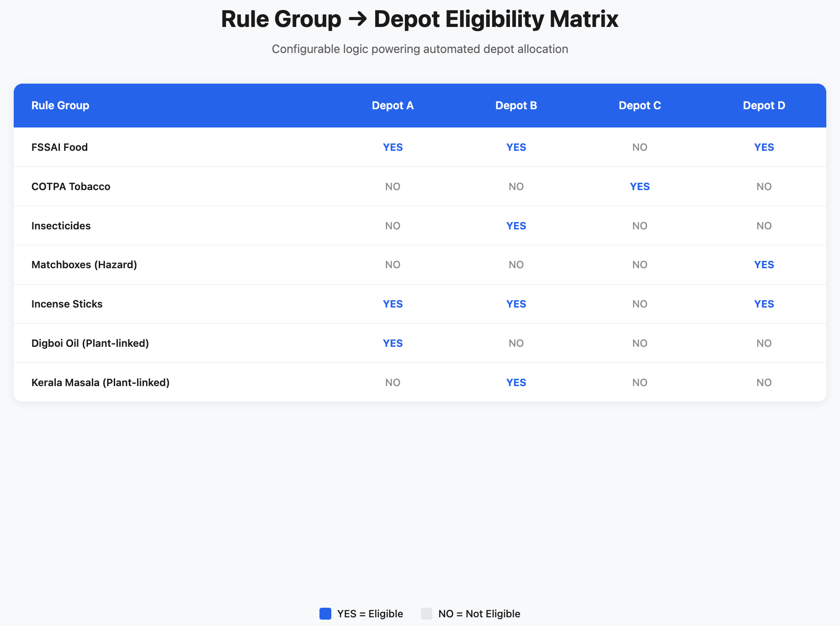This screenshot has width=840, height=626.
Task: Click the Matchboxes (Hazard) row label
Action: (x=84, y=265)
